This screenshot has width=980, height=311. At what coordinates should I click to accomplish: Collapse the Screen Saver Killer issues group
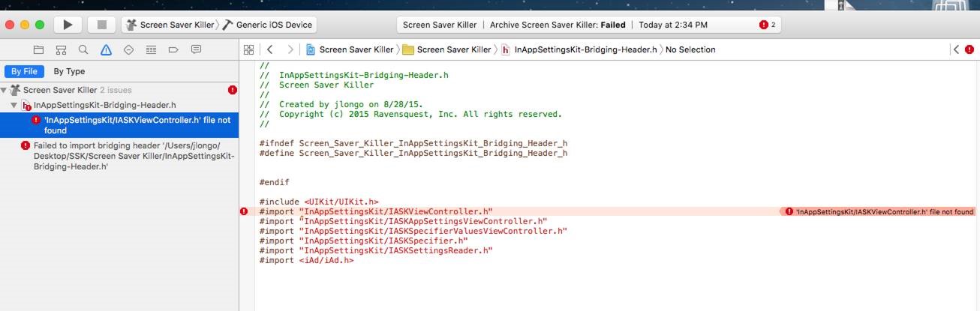(4, 90)
